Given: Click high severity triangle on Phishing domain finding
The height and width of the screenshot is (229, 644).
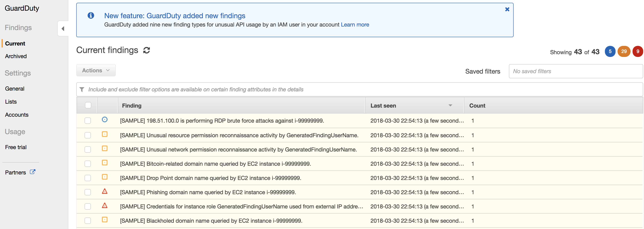Looking at the screenshot, I should (105, 191).
